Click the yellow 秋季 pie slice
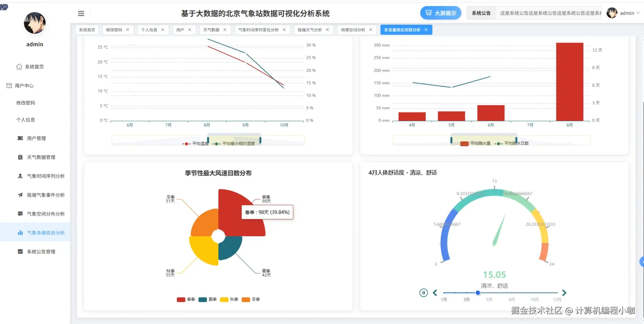Image resolution: width=644 pixels, height=324 pixels. pyautogui.click(x=204, y=251)
